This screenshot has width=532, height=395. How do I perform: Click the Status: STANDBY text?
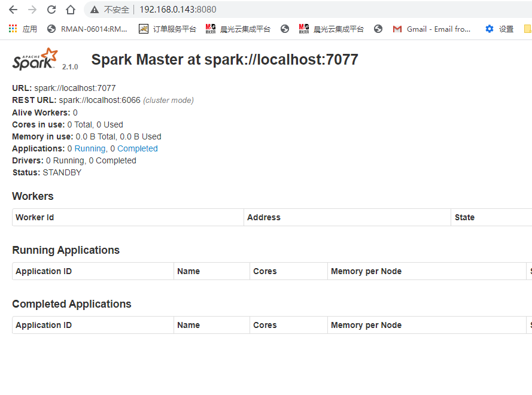click(x=47, y=173)
